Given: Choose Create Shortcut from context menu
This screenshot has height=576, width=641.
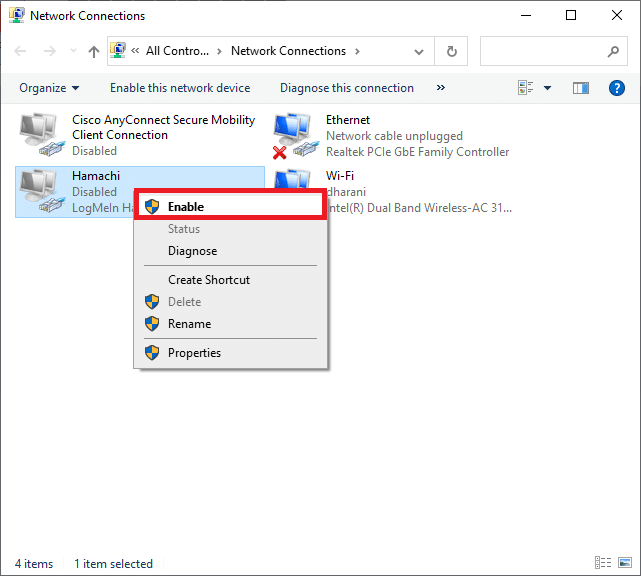Looking at the screenshot, I should [x=209, y=280].
